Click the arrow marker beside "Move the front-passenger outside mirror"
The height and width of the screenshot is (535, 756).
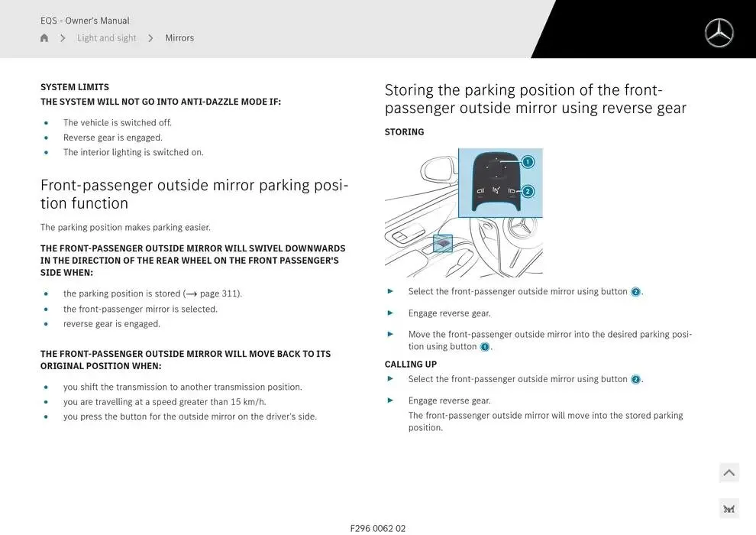click(x=391, y=334)
